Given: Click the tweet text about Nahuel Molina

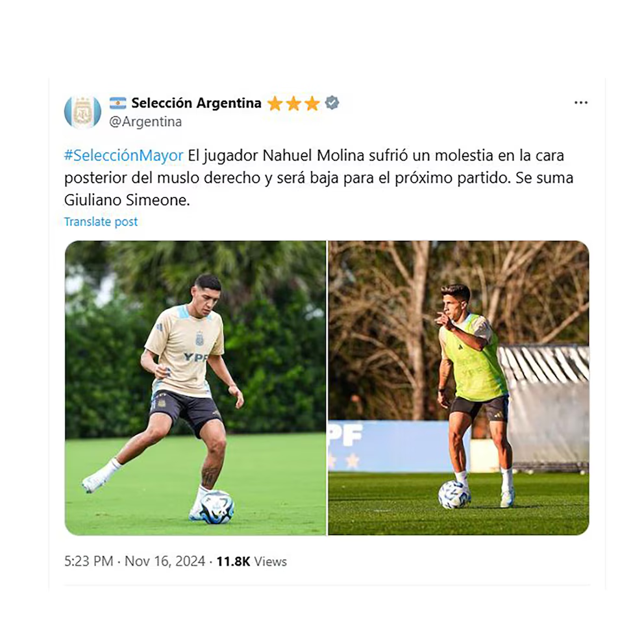Looking at the screenshot, I should coord(319,178).
